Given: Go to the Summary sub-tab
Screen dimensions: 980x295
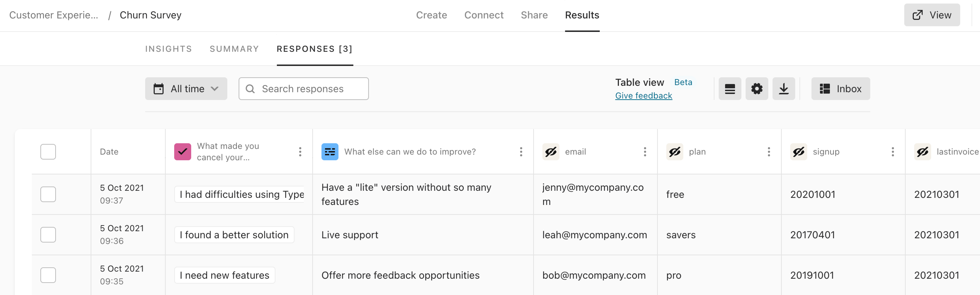Looking at the screenshot, I should tap(234, 49).
